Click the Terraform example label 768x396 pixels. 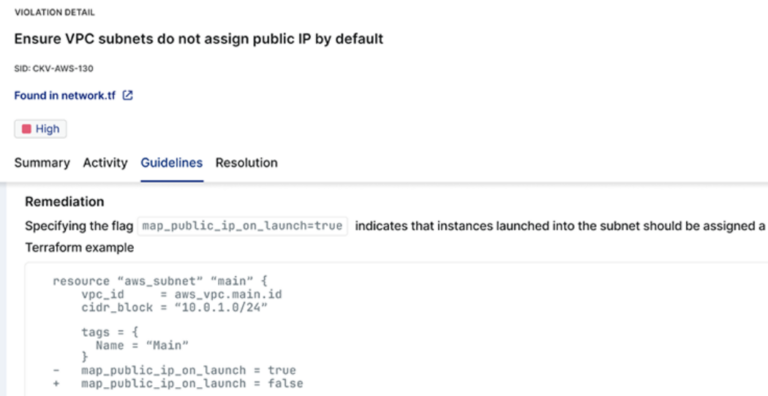[x=79, y=248]
